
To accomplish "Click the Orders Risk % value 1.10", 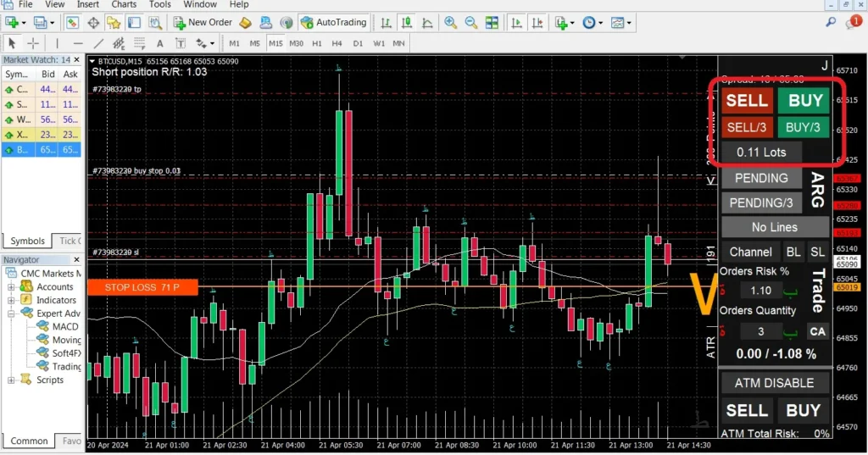I will [x=760, y=291].
